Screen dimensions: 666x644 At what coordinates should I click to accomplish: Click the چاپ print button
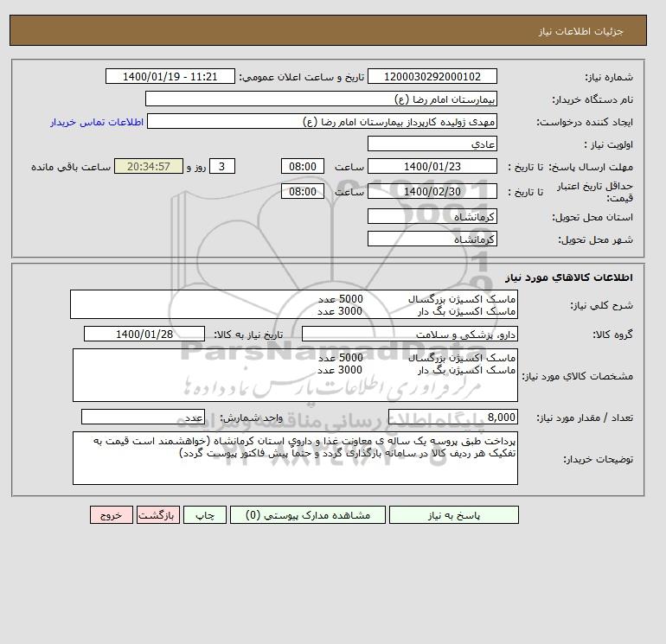pyautogui.click(x=205, y=515)
